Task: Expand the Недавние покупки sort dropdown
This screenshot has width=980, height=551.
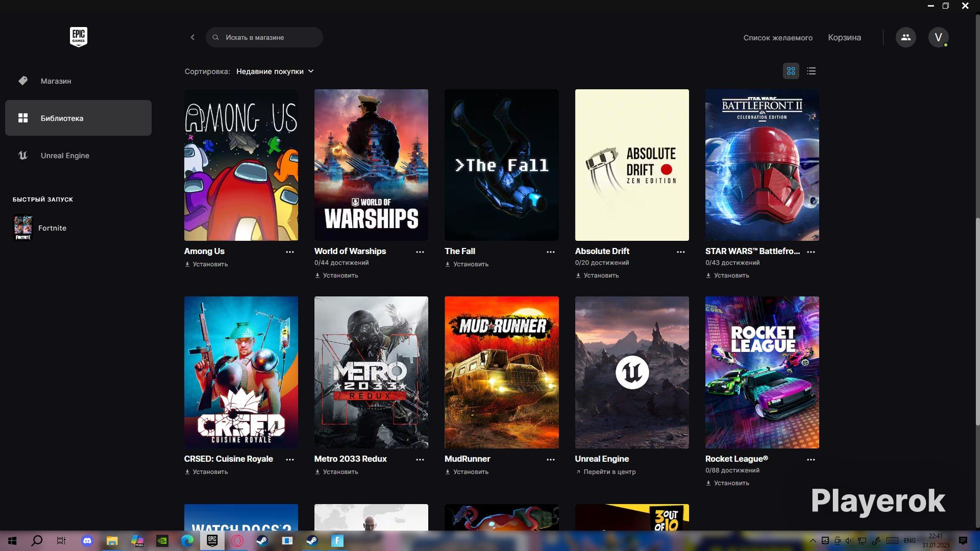Action: click(x=275, y=71)
